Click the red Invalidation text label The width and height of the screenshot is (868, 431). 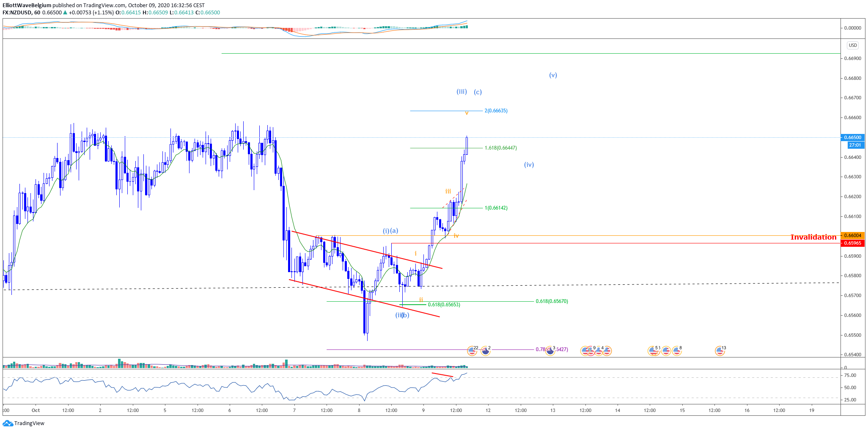[813, 237]
